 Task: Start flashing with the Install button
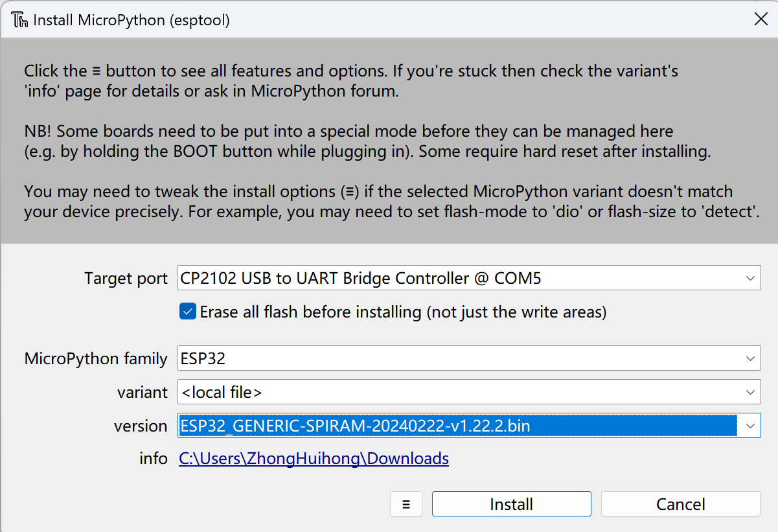(512, 504)
